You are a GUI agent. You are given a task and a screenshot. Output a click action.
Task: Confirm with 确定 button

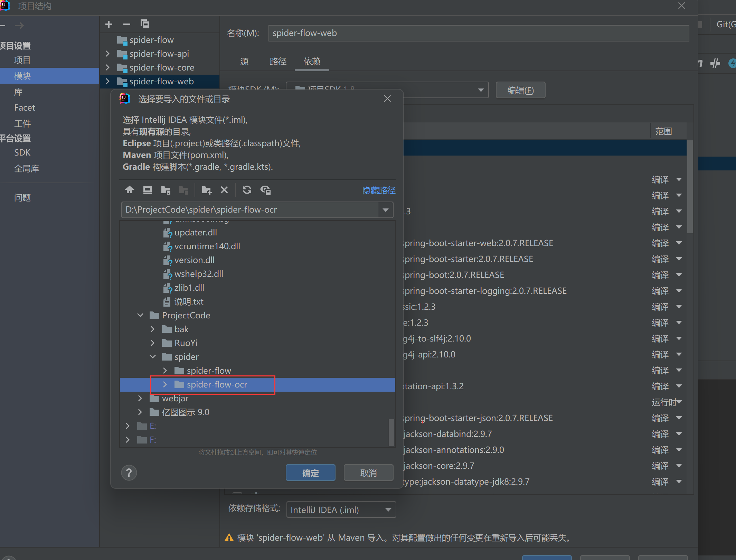310,473
